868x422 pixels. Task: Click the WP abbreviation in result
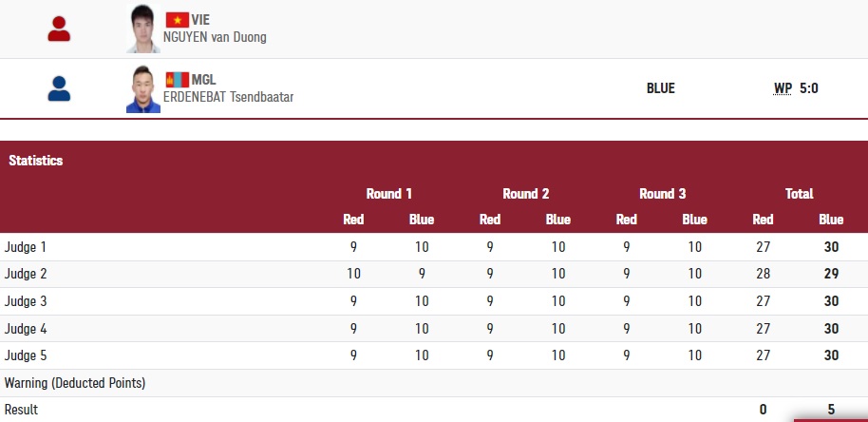[x=783, y=88]
